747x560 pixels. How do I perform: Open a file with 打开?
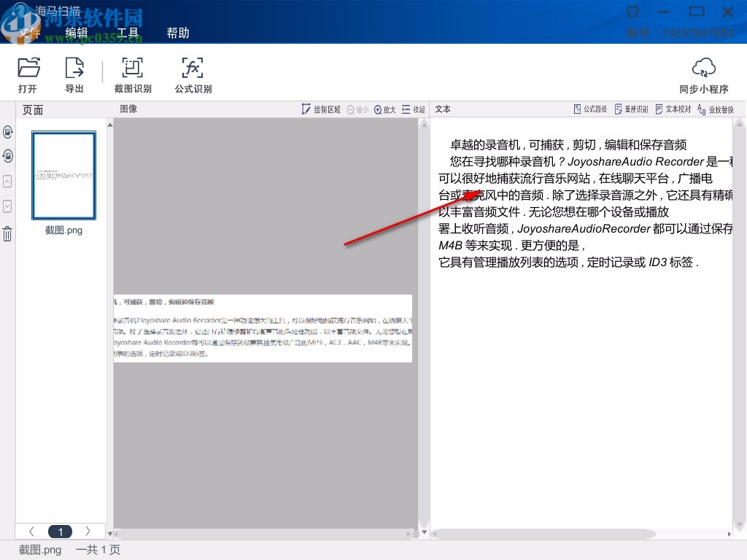point(28,73)
